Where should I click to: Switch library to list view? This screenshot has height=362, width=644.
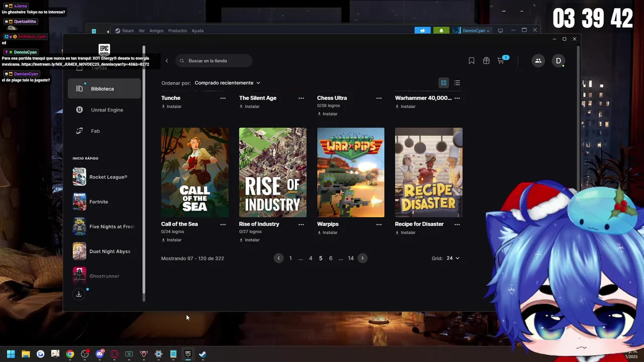tap(457, 83)
